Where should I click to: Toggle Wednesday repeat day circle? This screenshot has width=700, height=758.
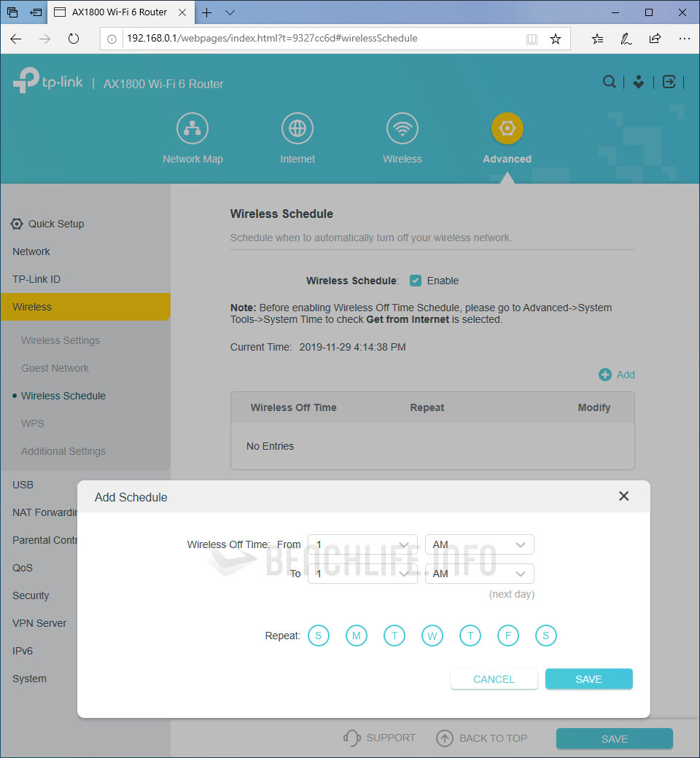click(432, 636)
